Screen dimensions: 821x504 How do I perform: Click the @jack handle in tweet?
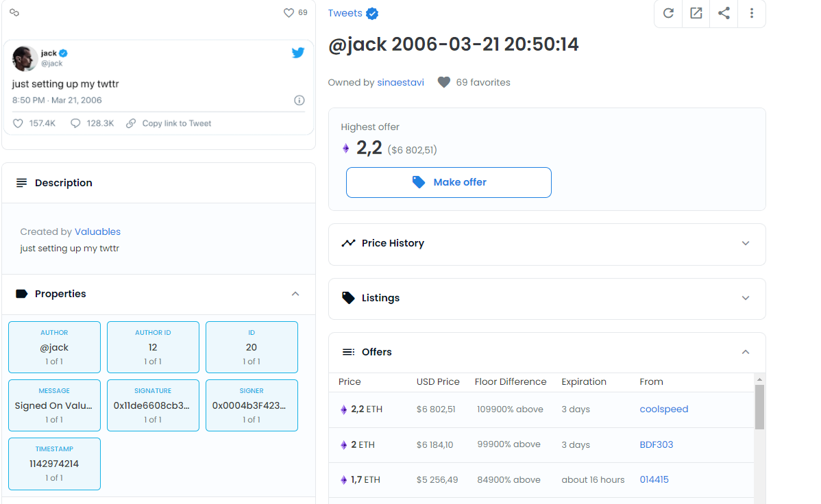[52, 63]
